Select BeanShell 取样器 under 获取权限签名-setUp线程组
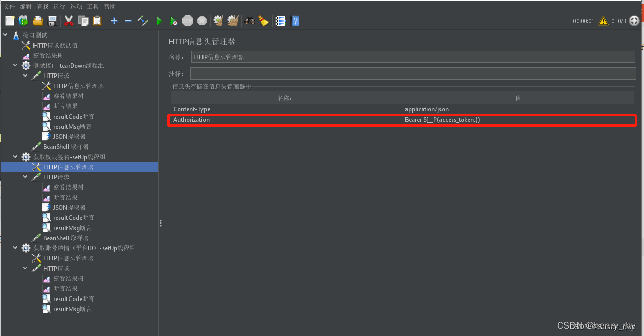 click(65, 238)
